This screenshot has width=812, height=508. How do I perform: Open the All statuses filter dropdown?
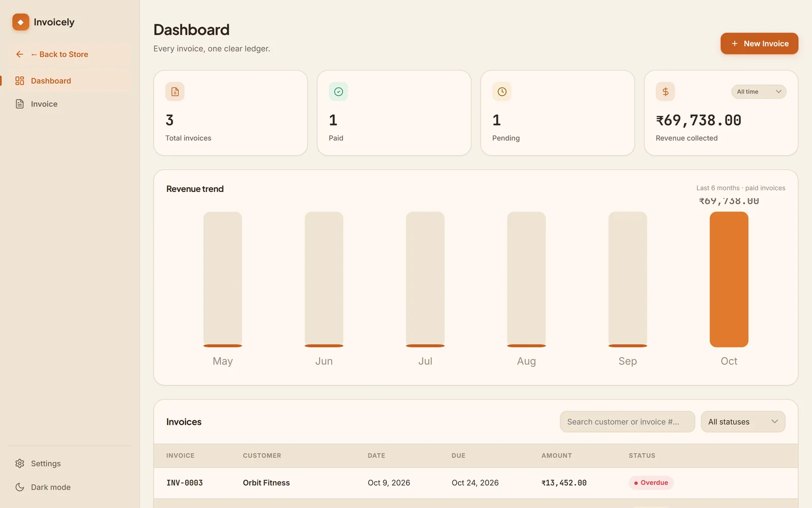(x=743, y=422)
